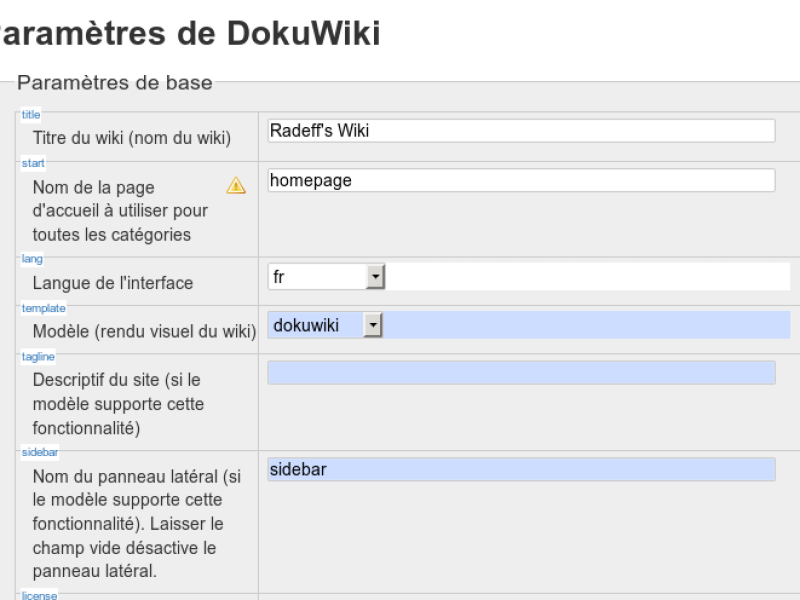
Task: Click the 'Nom du panneau latéral' description text
Action: pyautogui.click(x=137, y=523)
